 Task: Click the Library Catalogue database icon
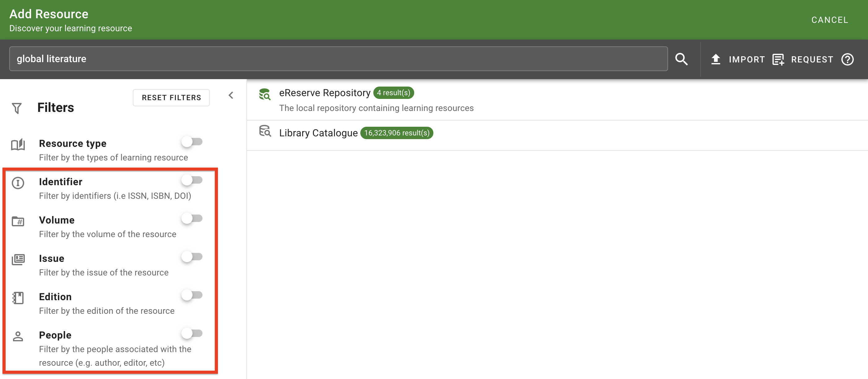click(x=265, y=132)
